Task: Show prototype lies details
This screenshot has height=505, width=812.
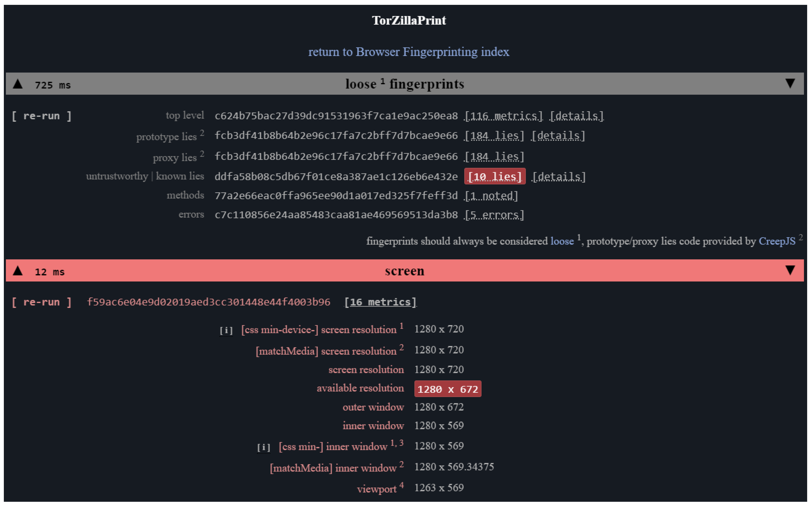Action: point(558,136)
